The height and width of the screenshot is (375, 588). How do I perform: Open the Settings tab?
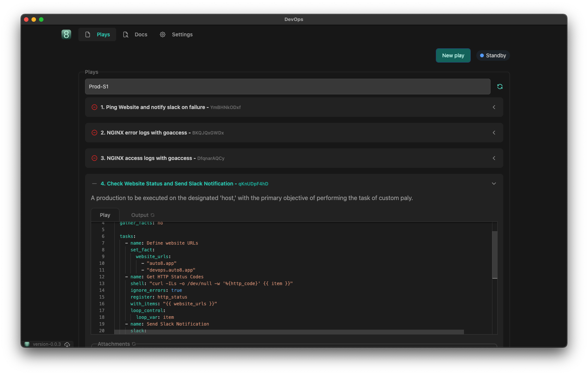pos(176,34)
